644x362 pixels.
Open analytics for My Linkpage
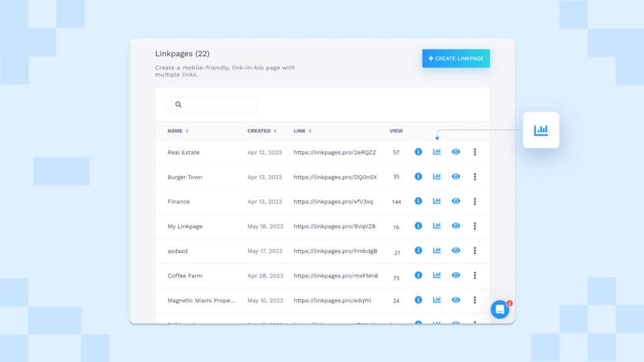click(x=436, y=226)
